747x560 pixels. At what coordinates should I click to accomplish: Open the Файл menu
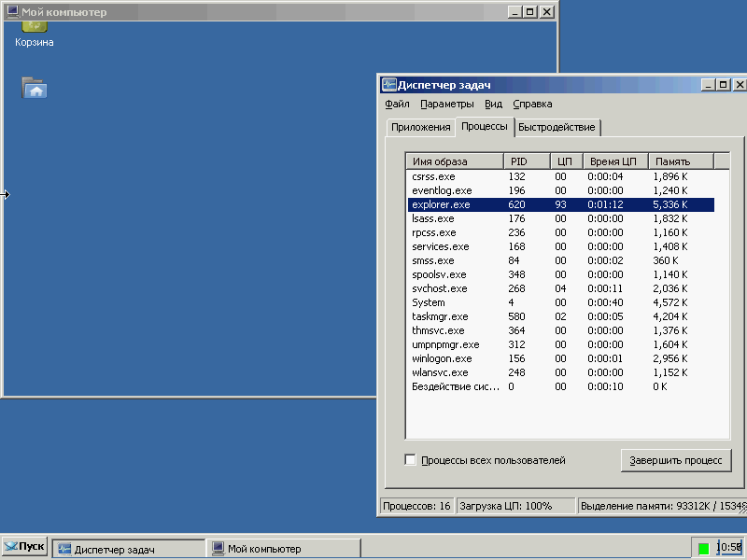tap(397, 104)
